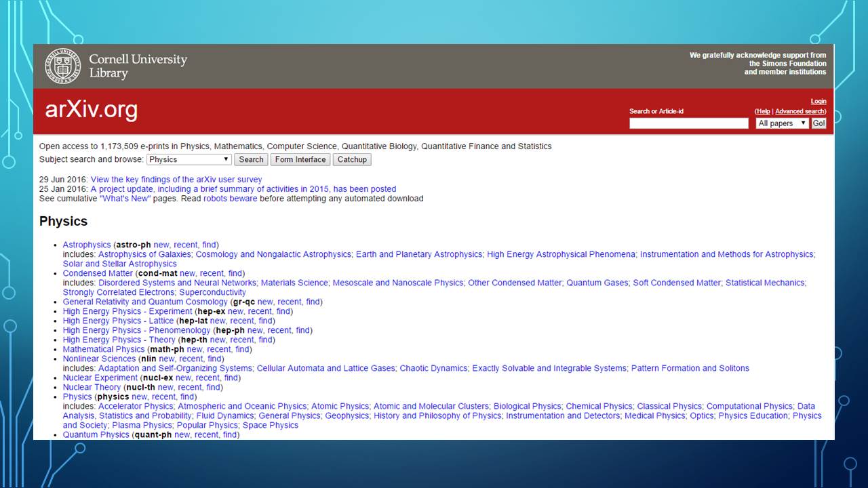
Task: Open the Condensed Matter category link
Action: (x=98, y=273)
